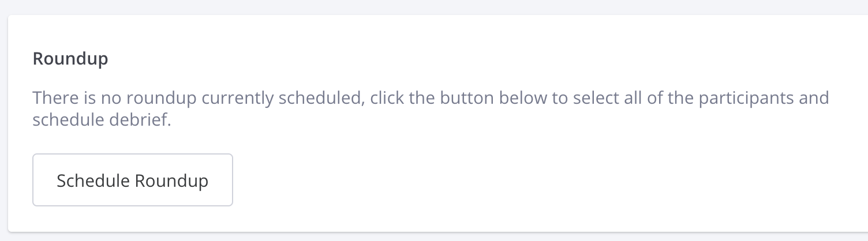Image resolution: width=868 pixels, height=241 pixels.
Task: Click the Schedule Roundup button
Action: [132, 180]
